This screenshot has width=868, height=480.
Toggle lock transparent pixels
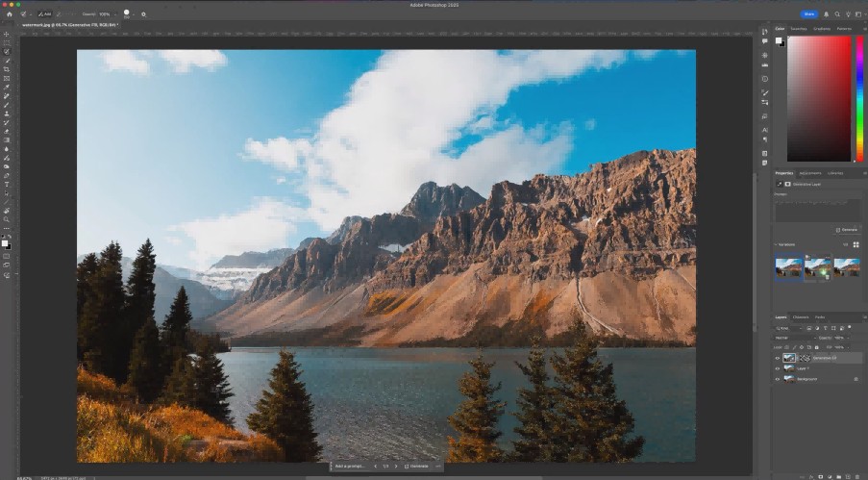tap(786, 347)
